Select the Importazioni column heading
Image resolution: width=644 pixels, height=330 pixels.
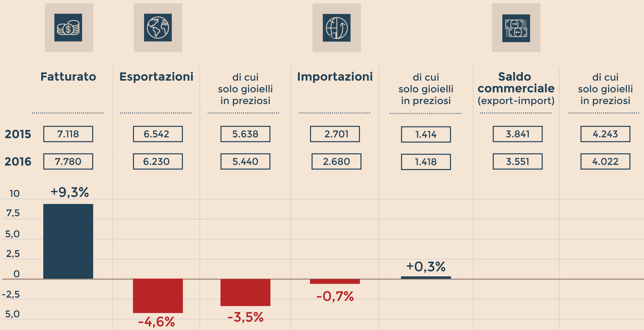(335, 77)
